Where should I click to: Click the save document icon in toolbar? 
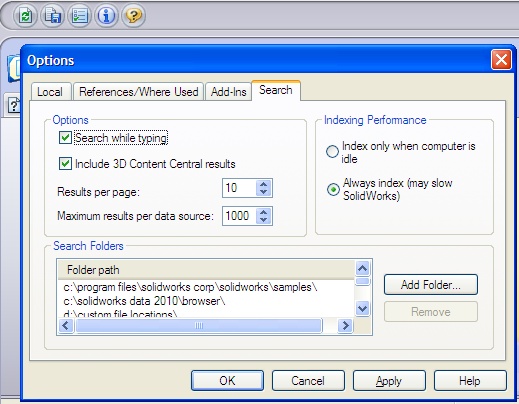pyautogui.click(x=53, y=16)
